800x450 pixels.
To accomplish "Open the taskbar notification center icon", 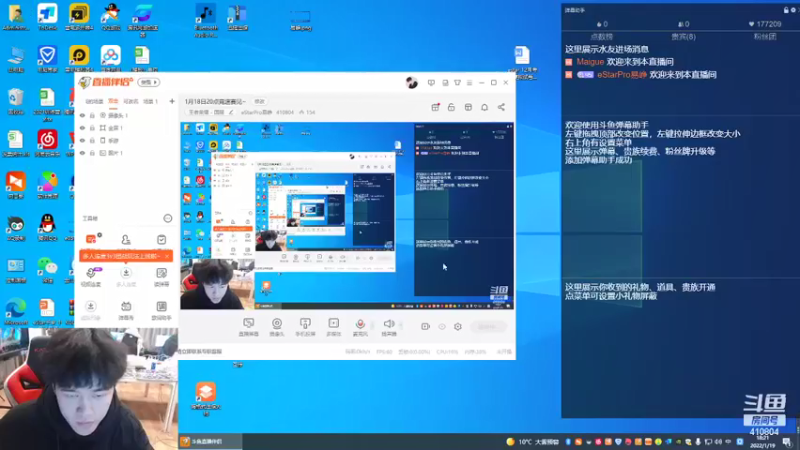I will [787, 442].
